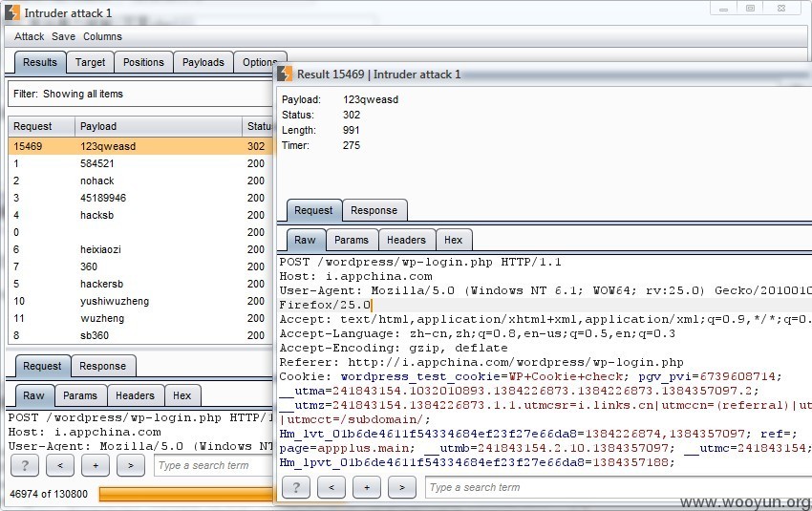
Task: Open Request tab in Intruder attack window
Action: (42, 366)
